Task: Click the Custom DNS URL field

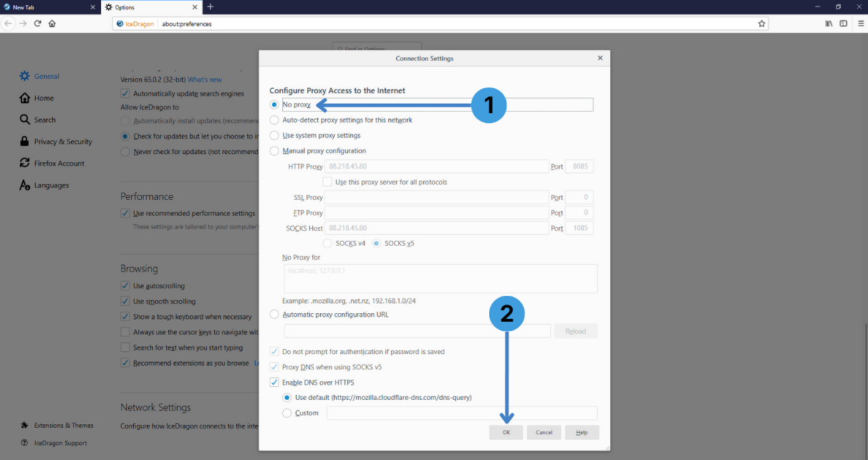Action: pyautogui.click(x=462, y=413)
